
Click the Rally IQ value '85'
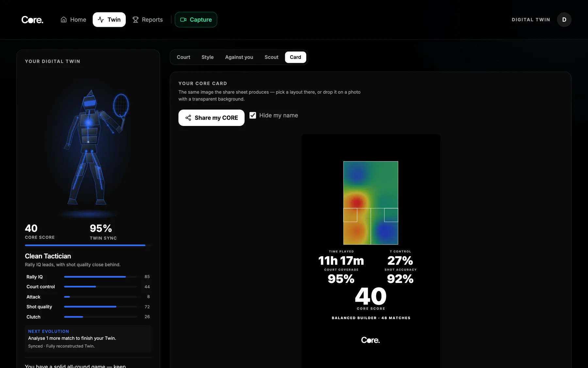point(147,277)
